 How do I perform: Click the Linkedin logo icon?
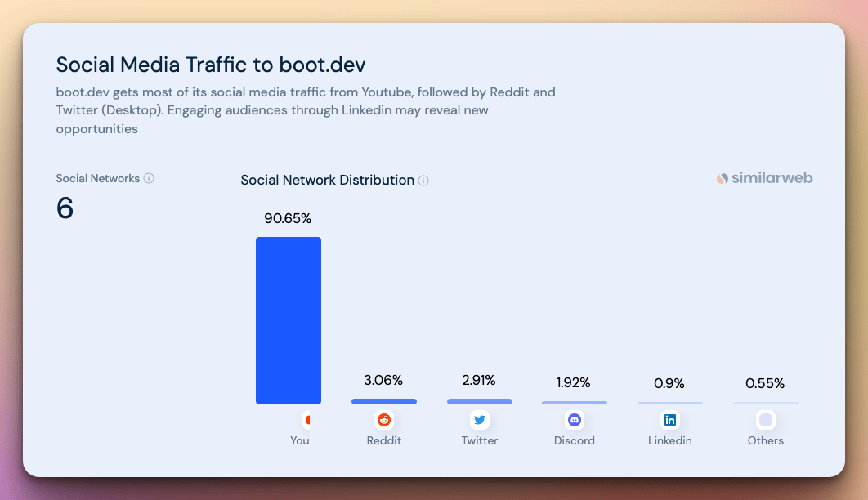670,420
